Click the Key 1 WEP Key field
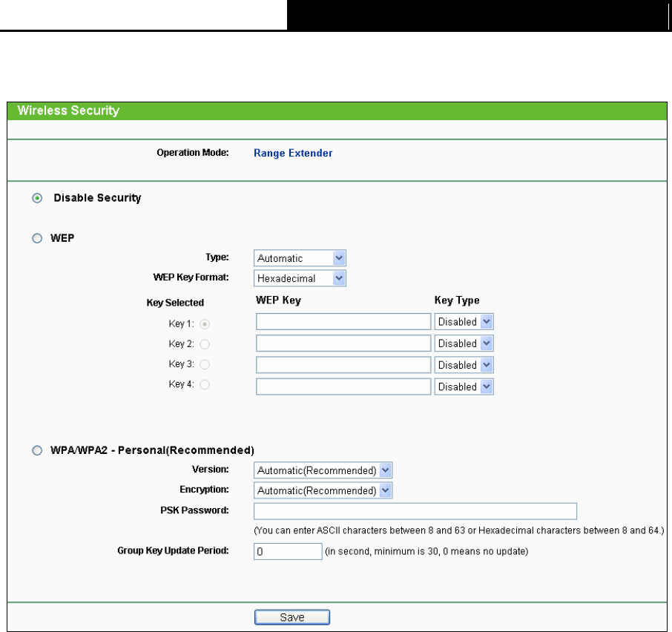This screenshot has height=632, width=672. (343, 321)
